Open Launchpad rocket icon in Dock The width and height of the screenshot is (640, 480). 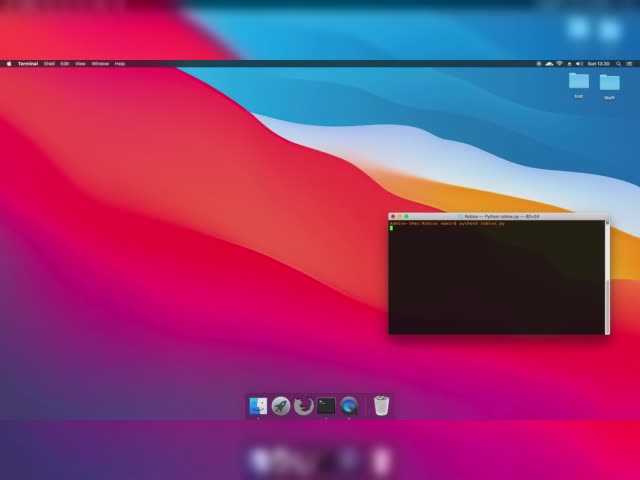pos(281,406)
